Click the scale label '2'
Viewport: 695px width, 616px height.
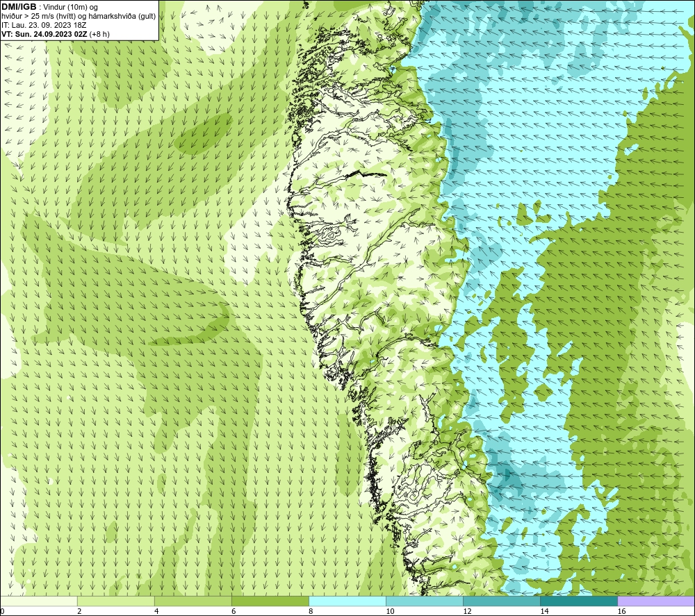[x=79, y=611]
